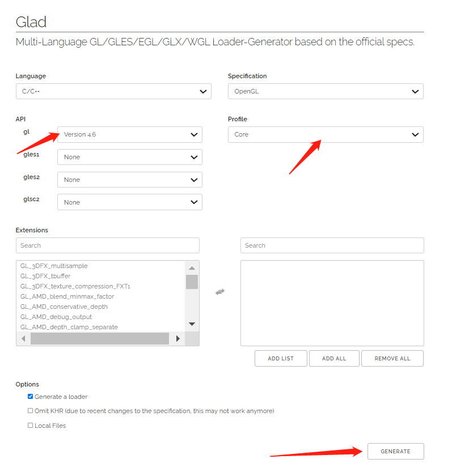Open the gles2 version dropdown

click(x=130, y=180)
